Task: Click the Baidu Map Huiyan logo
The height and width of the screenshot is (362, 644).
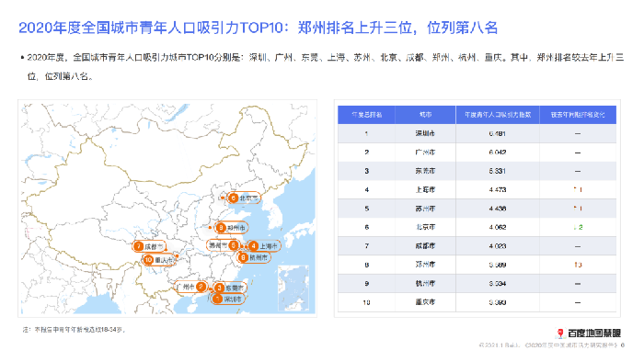Action: pos(588,333)
